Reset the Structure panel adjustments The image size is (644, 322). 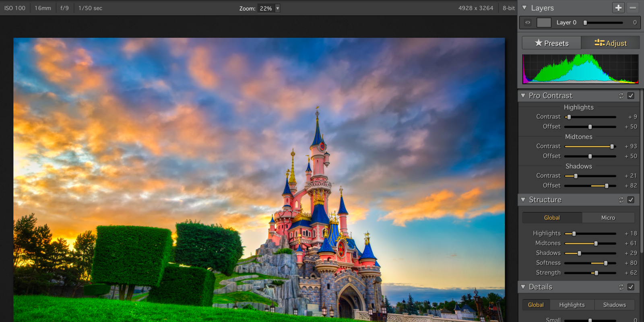pos(621,200)
